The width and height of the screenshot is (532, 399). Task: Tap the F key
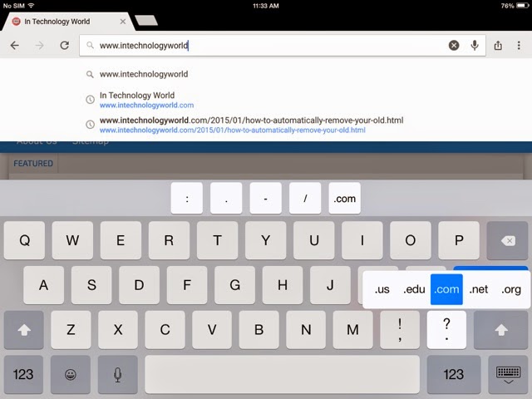tap(187, 285)
